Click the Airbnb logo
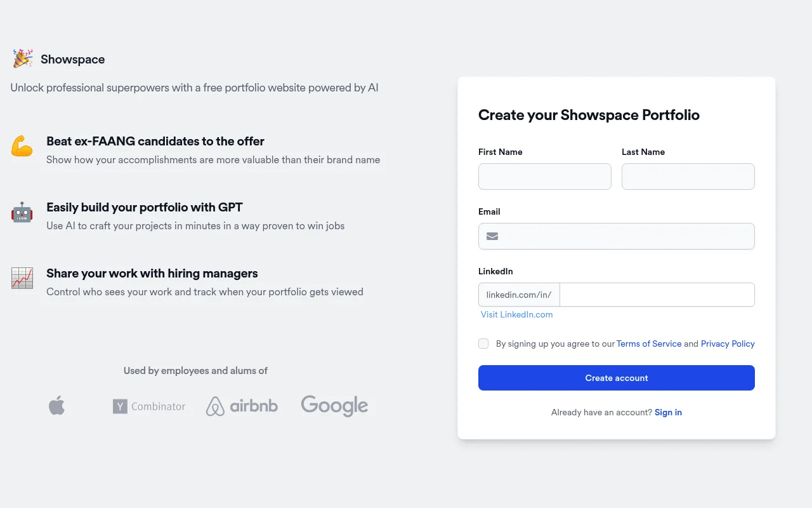 point(242,406)
